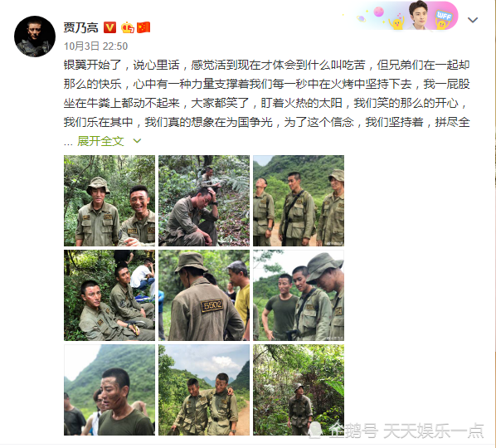
Task: Open photo of lone soldier in jungle
Action: pos(299,390)
